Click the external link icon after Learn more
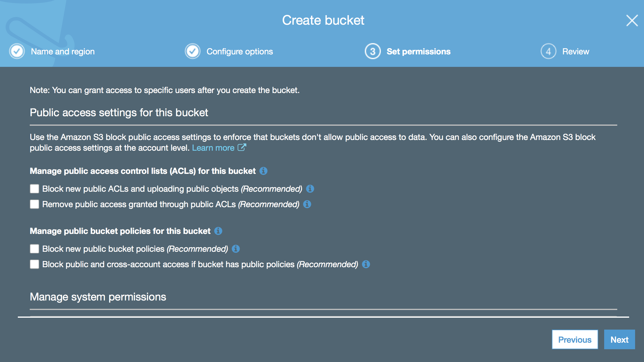The width and height of the screenshot is (644, 362). click(x=242, y=147)
